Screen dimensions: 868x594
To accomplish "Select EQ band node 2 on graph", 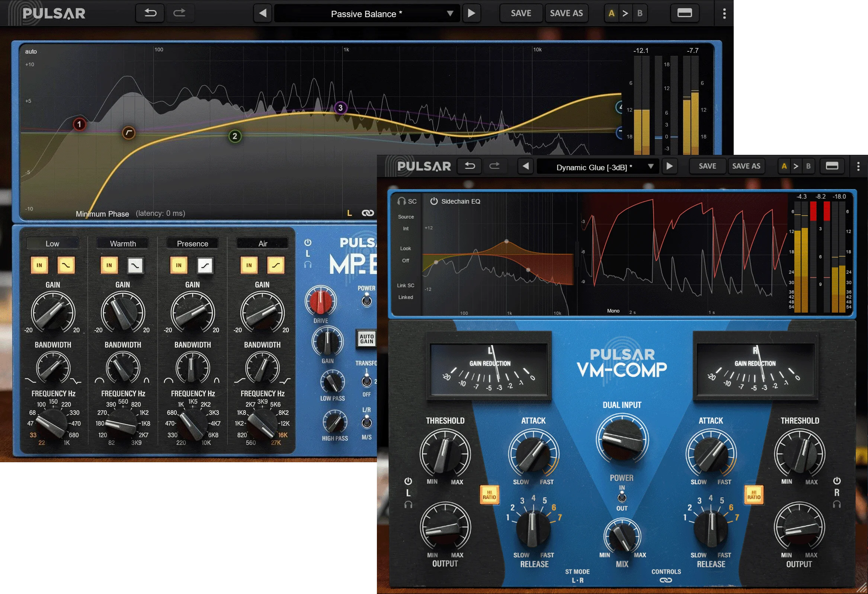I will [234, 136].
